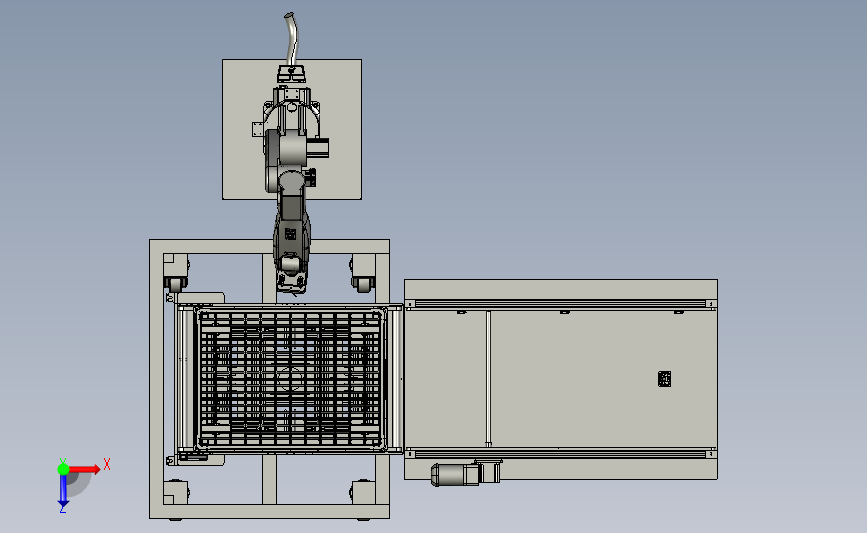Click the green Y axis dot on the triad
This screenshot has height=533, width=867.
point(63,469)
